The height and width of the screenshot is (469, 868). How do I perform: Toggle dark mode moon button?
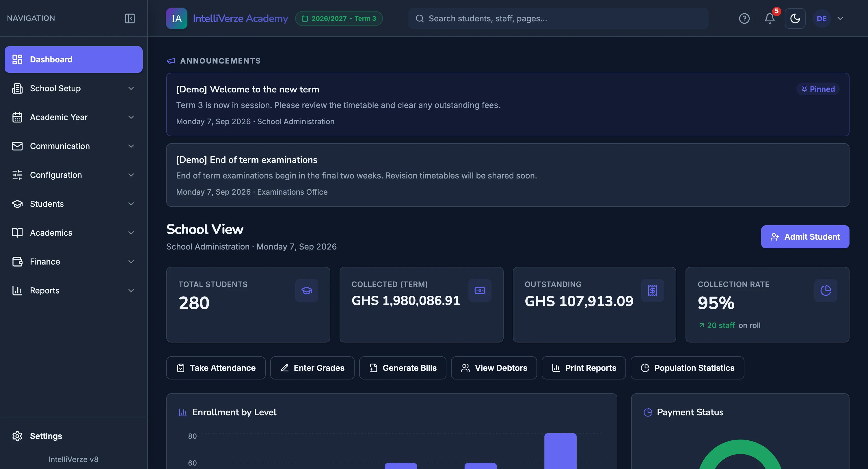click(x=795, y=18)
